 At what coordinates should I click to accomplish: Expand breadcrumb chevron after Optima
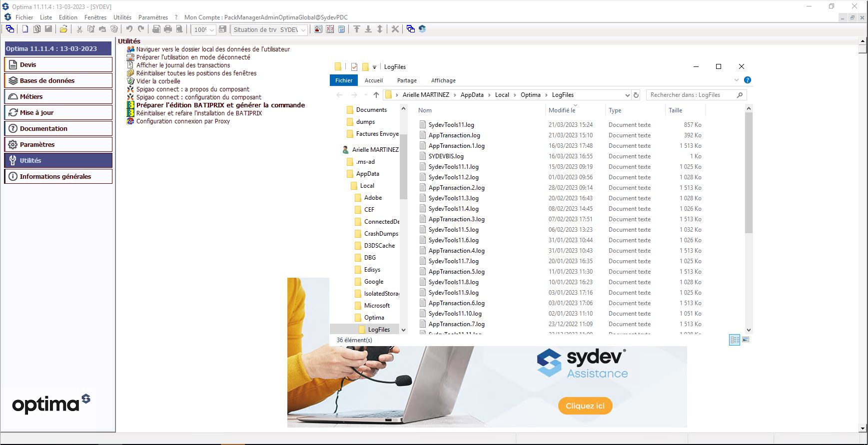tap(546, 95)
